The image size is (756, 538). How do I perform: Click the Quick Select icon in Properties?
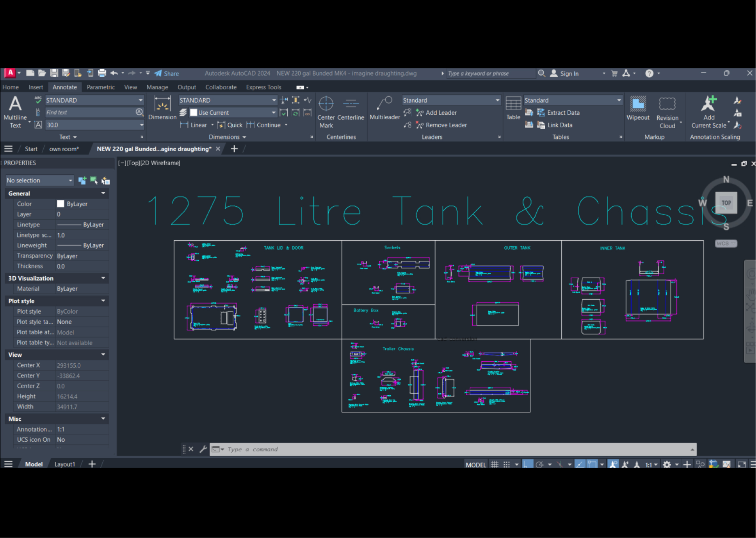106,180
